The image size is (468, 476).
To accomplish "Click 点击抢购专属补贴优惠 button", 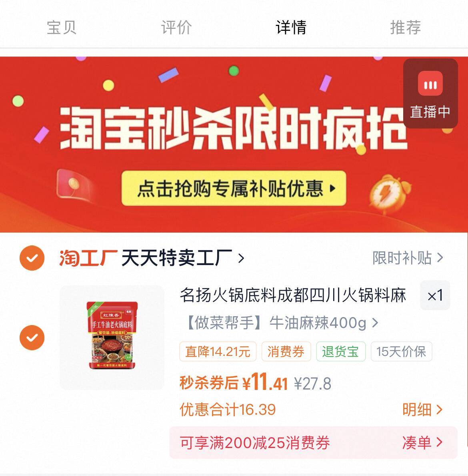I will pyautogui.click(x=234, y=188).
